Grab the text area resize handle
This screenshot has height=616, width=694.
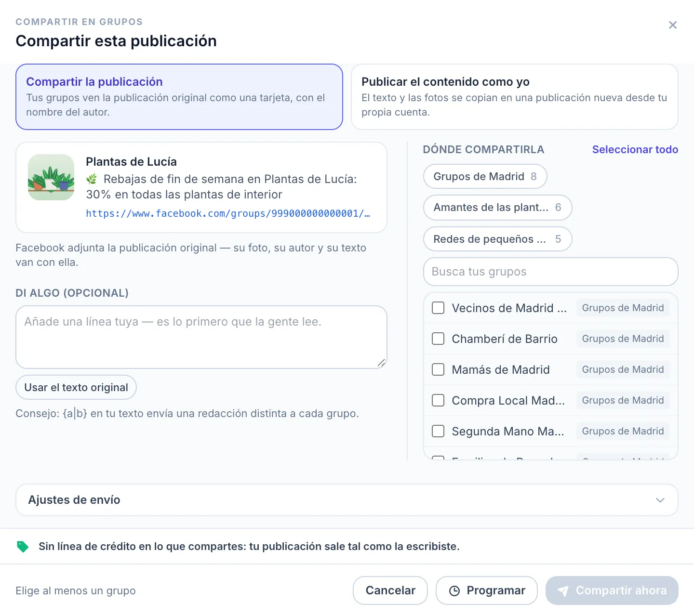click(x=381, y=363)
